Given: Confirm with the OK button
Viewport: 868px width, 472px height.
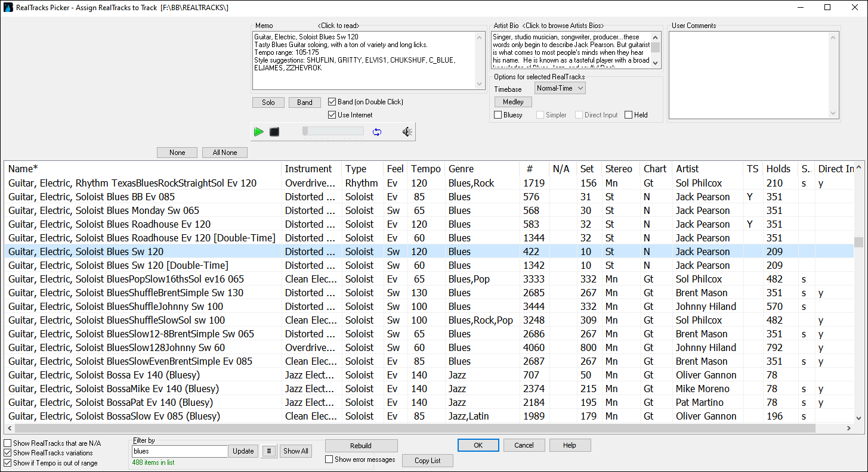Looking at the screenshot, I should pos(478,445).
